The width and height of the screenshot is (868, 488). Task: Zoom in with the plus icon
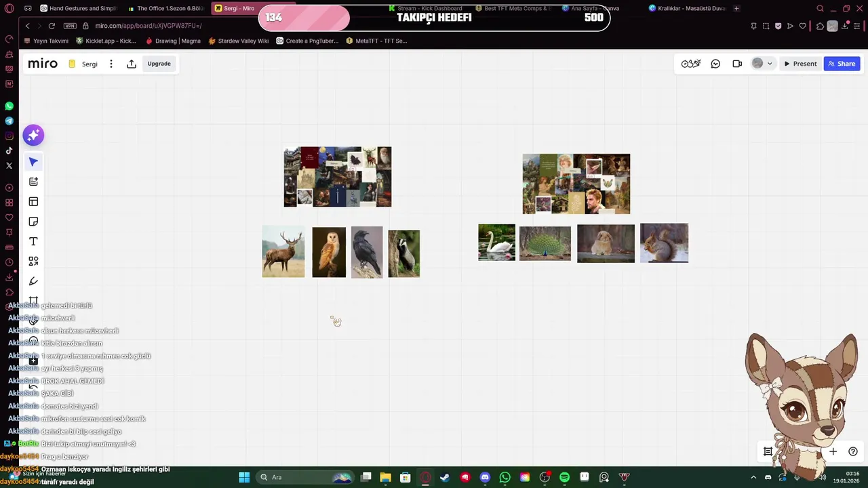pos(833,451)
